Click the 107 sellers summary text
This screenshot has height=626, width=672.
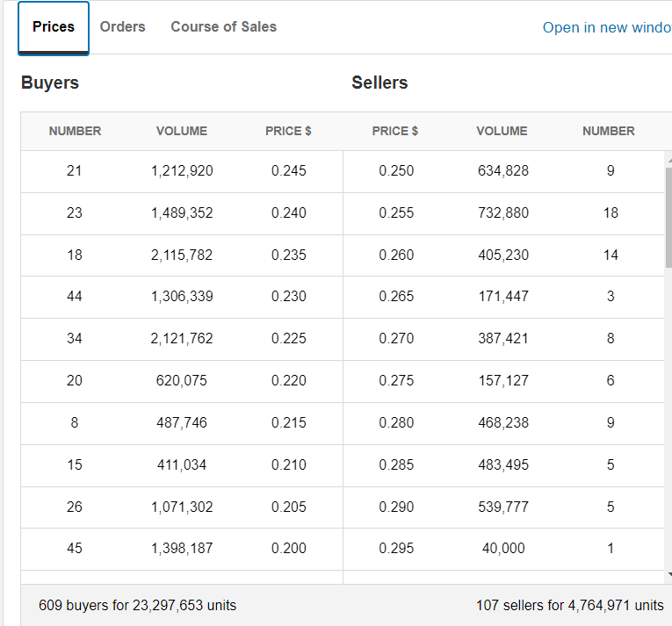[569, 606]
